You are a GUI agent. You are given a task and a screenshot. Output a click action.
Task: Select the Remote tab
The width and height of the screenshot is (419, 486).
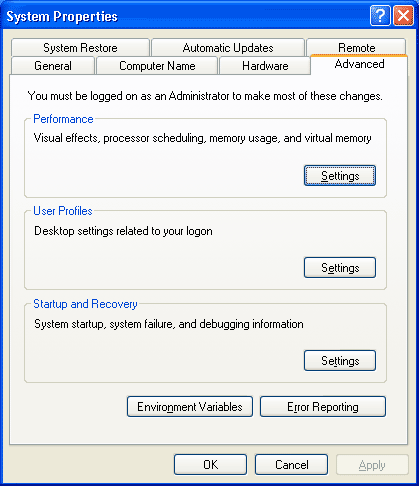[x=356, y=47]
